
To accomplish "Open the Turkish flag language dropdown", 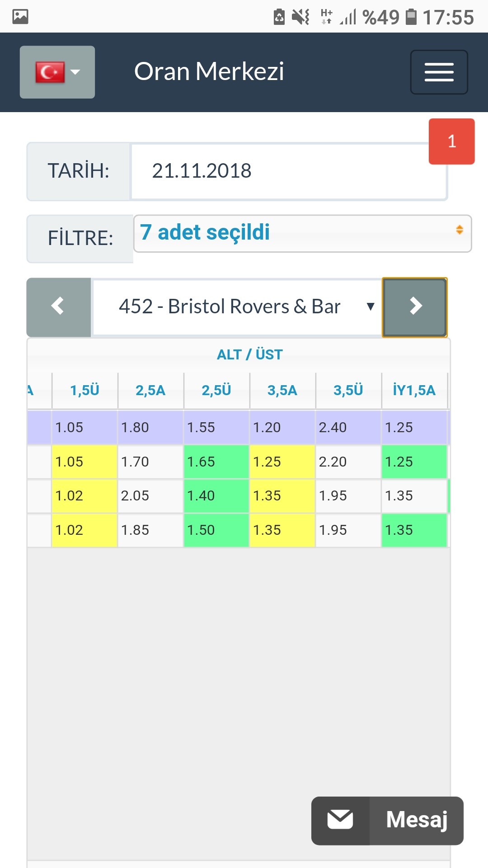I will (57, 72).
